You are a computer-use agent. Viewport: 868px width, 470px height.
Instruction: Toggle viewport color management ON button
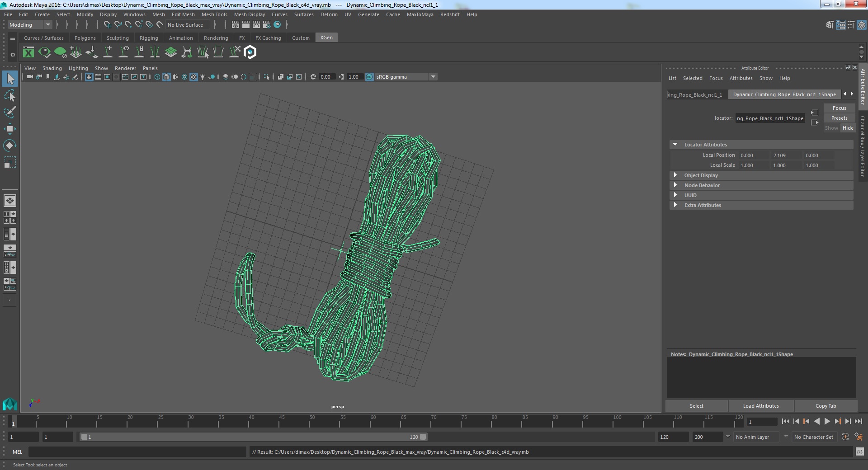[x=369, y=77]
